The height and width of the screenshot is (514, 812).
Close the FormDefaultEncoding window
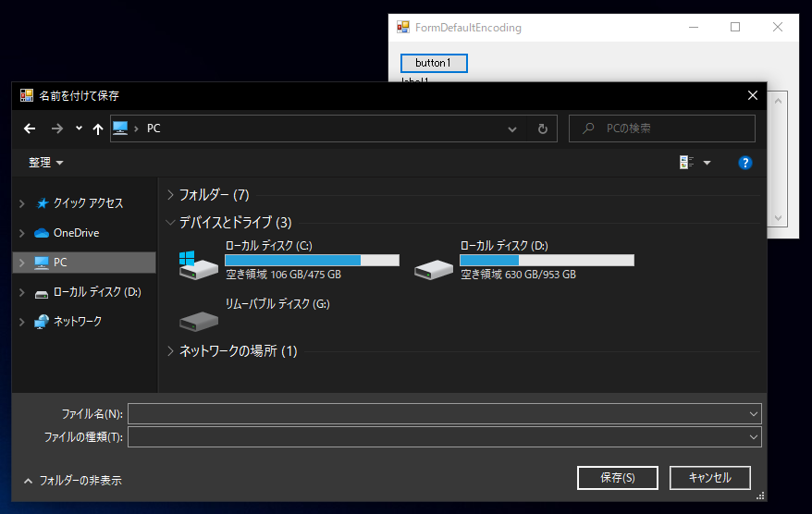[777, 27]
